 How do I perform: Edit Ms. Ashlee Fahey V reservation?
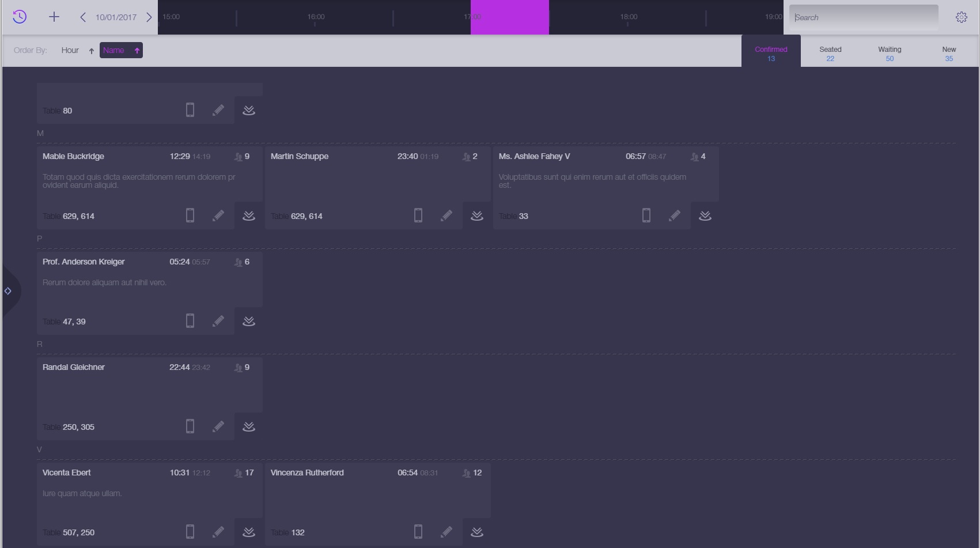(675, 216)
